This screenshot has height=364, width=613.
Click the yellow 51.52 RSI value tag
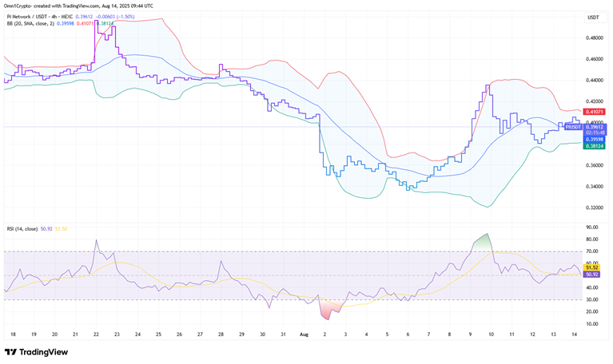pyautogui.click(x=592, y=267)
